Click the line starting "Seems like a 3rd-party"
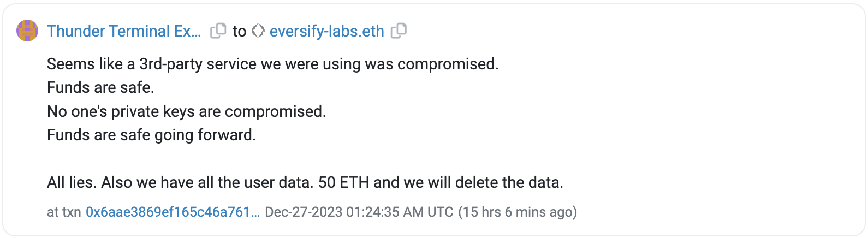868x238 pixels. (272, 64)
